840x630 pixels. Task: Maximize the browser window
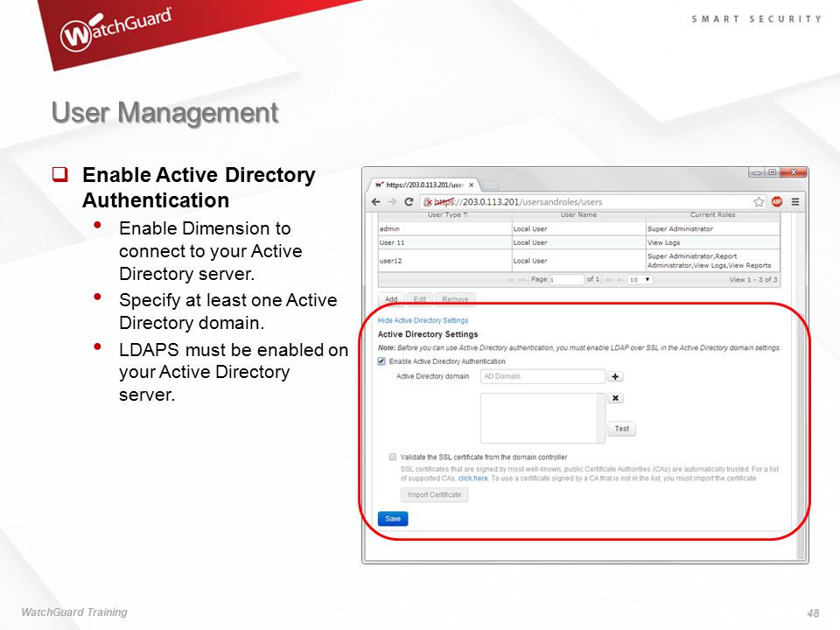772,172
